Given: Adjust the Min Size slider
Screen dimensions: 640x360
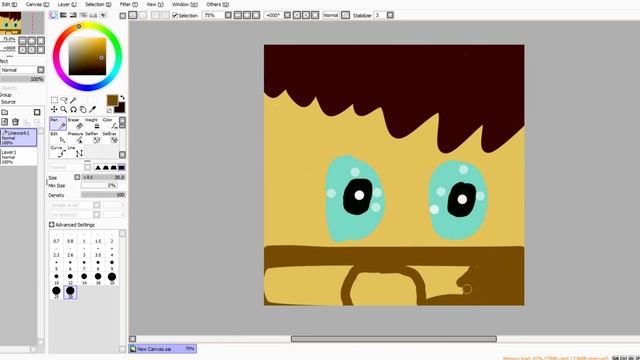Looking at the screenshot, I should pos(99,185).
